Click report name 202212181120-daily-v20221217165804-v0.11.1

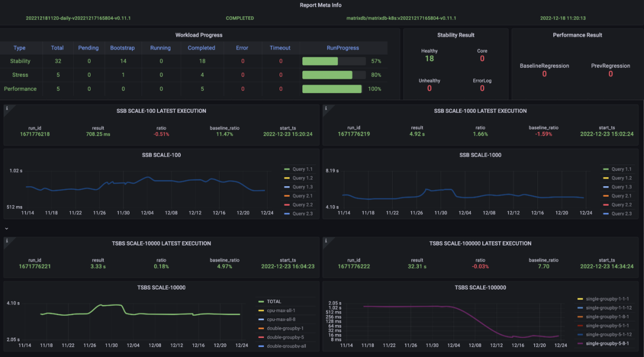78,18
